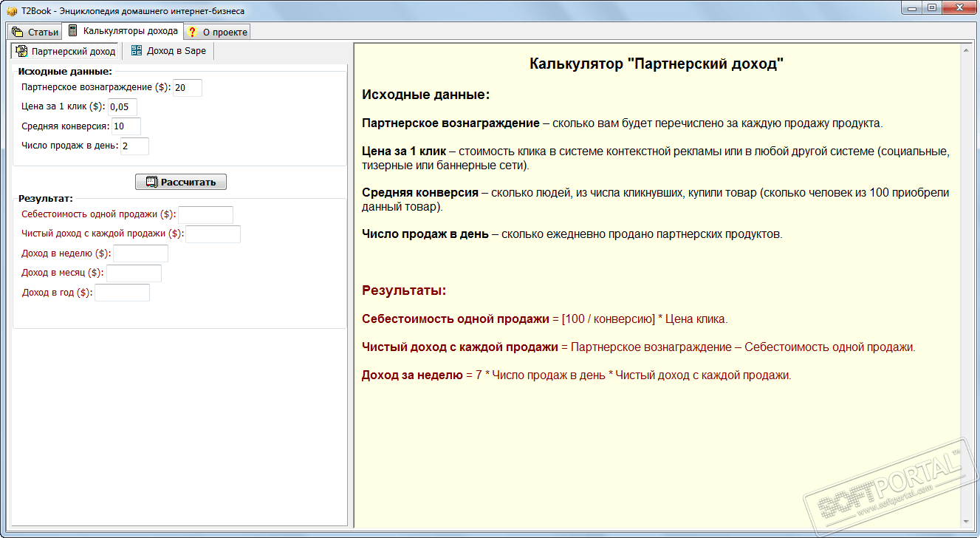Click the Рассчитать button
The width and height of the screenshot is (980, 538).
181,182
